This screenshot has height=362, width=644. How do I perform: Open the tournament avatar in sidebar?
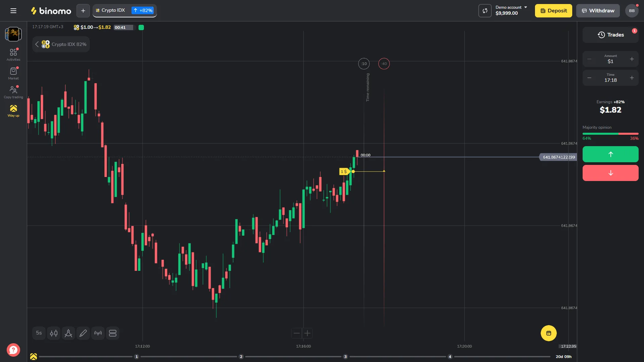coord(13,34)
